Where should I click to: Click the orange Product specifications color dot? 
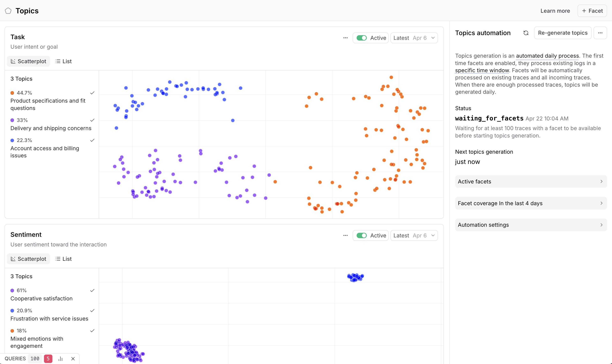pos(12,93)
